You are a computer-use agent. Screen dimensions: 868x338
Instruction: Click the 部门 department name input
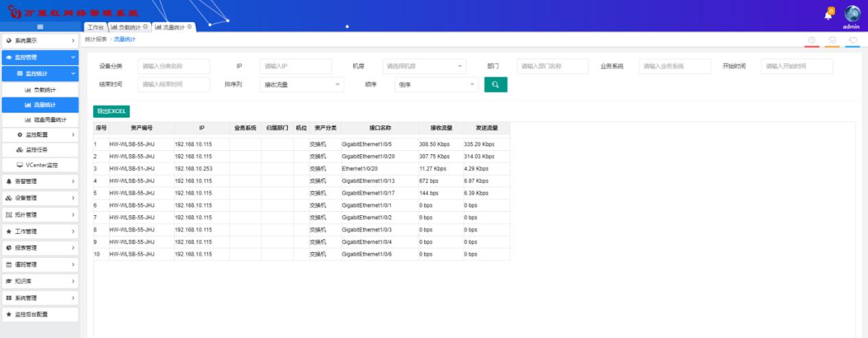[x=553, y=66]
